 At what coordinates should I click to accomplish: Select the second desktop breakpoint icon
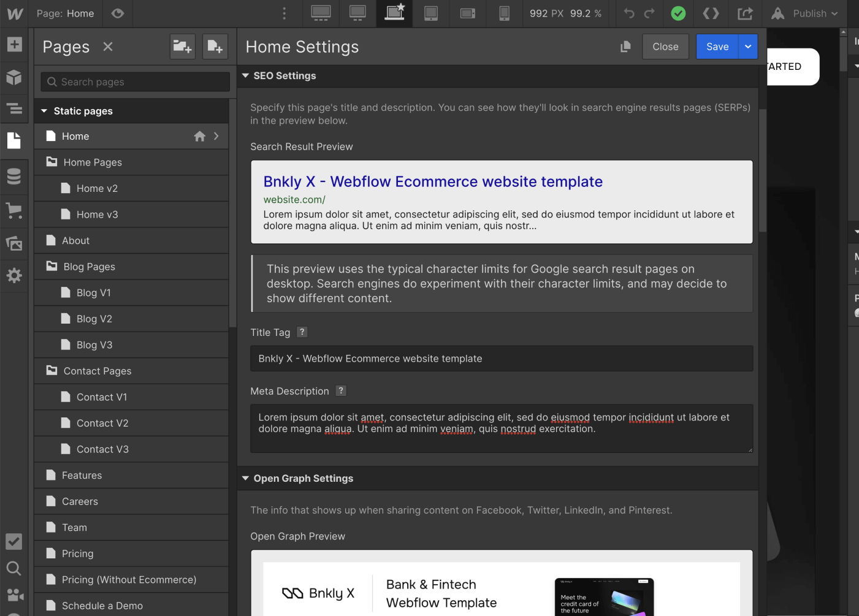[x=357, y=13]
